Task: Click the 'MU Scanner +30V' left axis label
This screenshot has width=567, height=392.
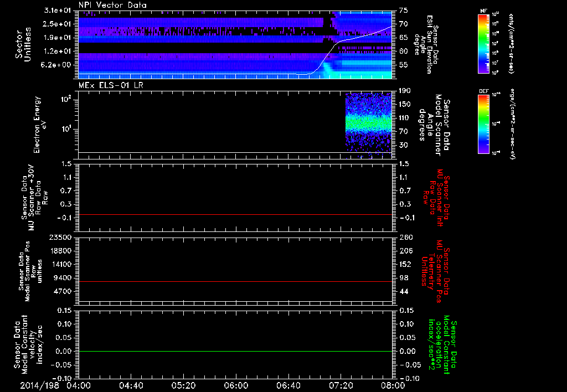Action: pyautogui.click(x=33, y=198)
